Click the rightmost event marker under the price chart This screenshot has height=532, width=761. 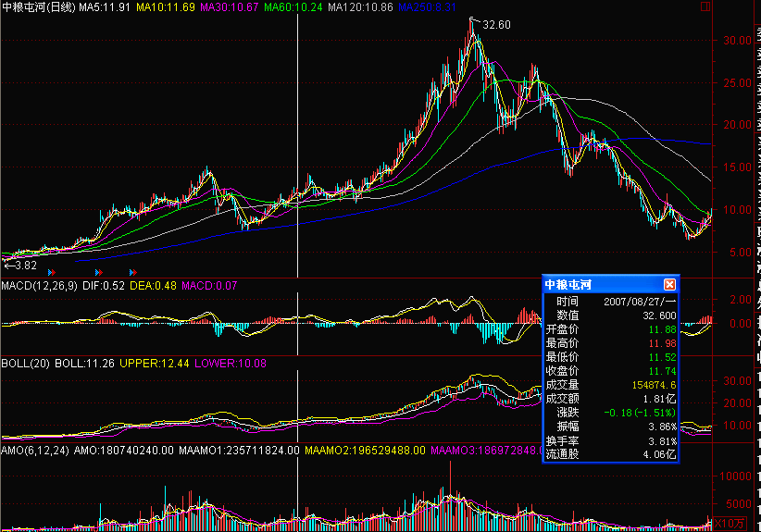coord(134,272)
